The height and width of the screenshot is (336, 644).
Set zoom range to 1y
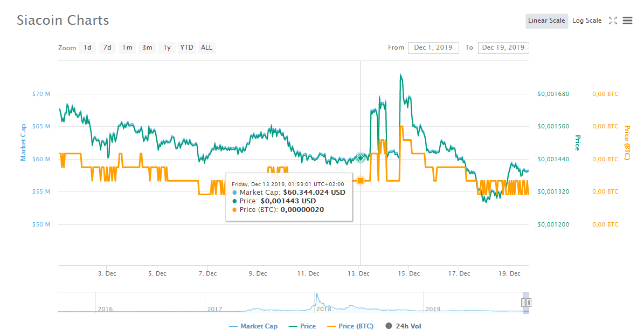coord(167,47)
